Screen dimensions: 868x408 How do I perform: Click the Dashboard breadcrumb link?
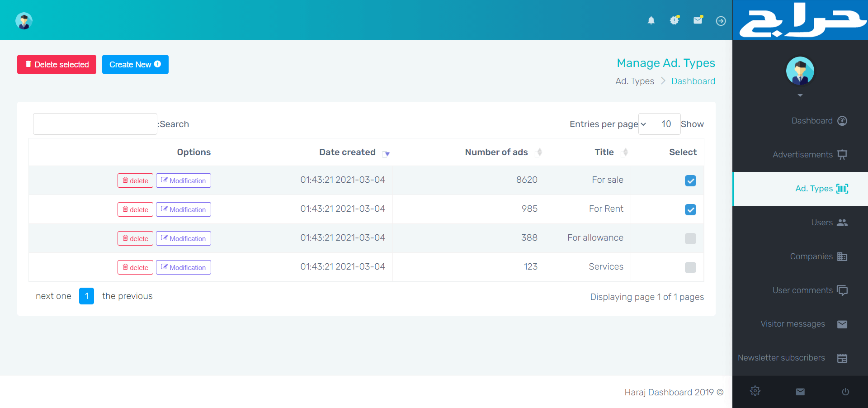(x=693, y=81)
